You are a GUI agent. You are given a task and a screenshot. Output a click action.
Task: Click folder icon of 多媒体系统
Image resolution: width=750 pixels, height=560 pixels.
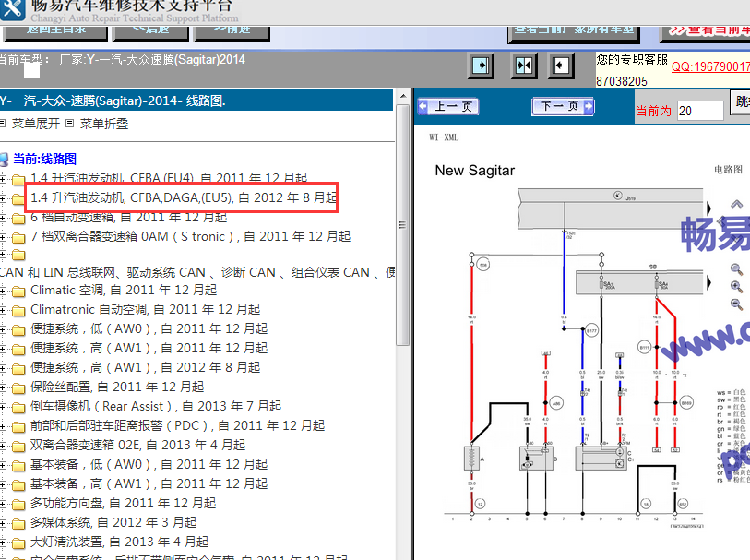(18, 524)
